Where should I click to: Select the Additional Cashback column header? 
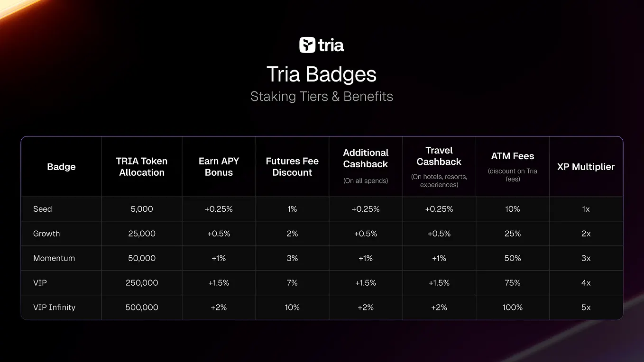click(366, 159)
